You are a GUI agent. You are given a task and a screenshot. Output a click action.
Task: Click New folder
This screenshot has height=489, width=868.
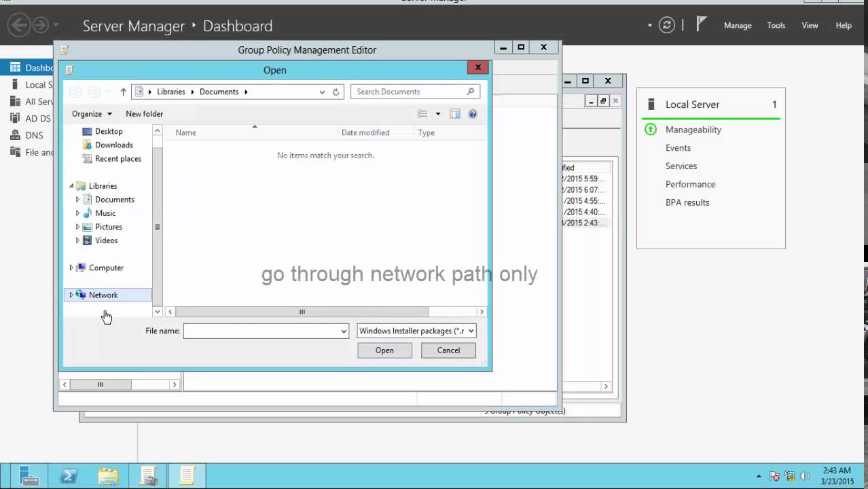[x=144, y=114]
